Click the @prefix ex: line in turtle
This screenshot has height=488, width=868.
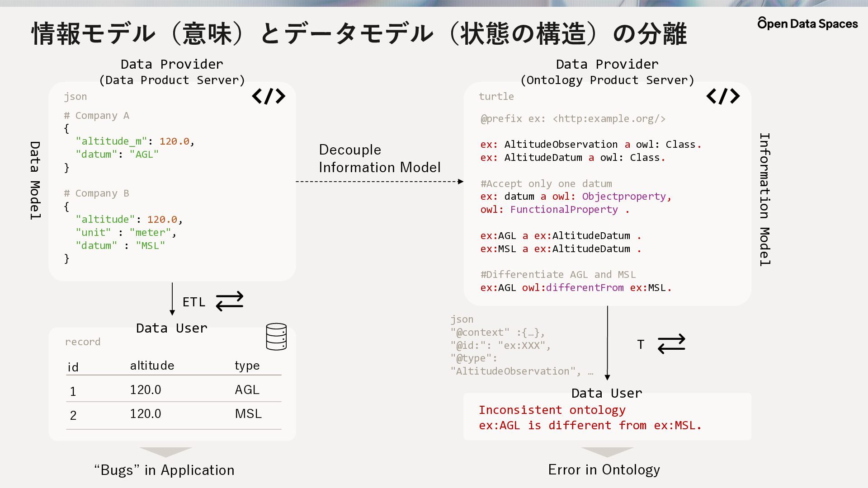tap(573, 119)
